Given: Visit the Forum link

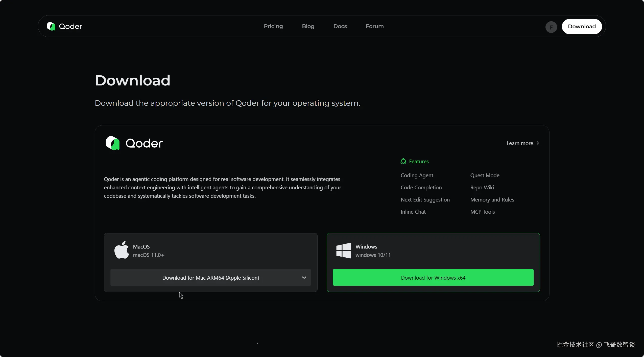Looking at the screenshot, I should 374,26.
